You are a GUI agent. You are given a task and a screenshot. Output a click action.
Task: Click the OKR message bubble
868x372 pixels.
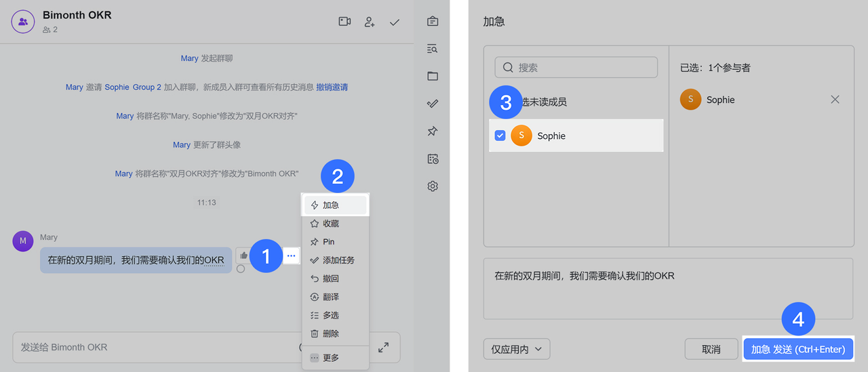click(x=136, y=260)
